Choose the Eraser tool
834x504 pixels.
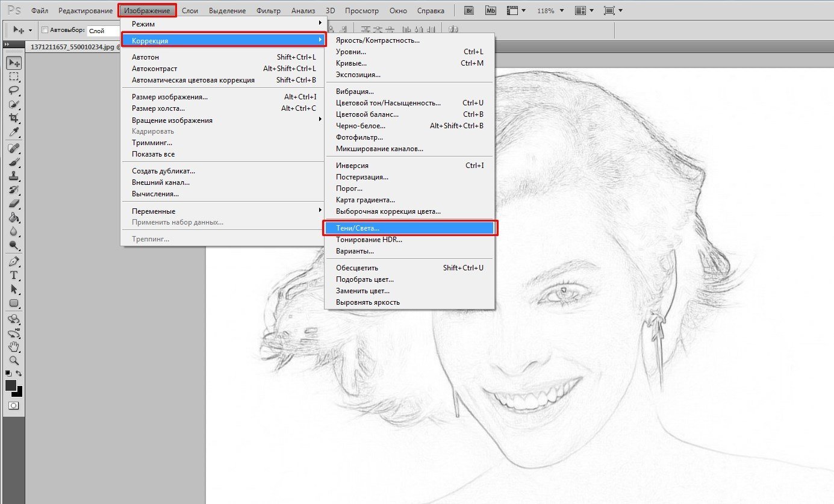tap(13, 204)
